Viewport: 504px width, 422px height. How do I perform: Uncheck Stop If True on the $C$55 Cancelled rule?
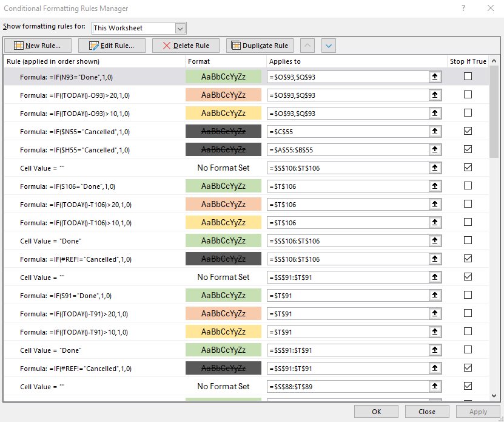click(468, 131)
